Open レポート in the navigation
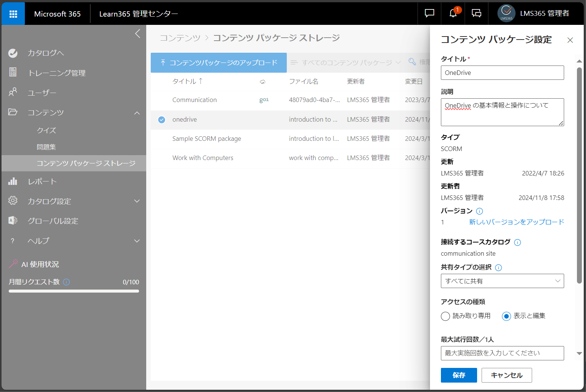 pyautogui.click(x=42, y=182)
